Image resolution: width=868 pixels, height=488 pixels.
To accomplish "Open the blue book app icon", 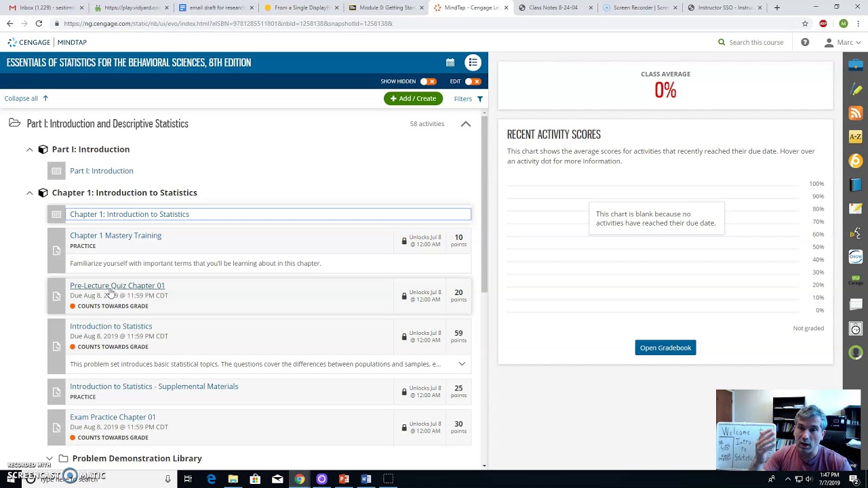I will (856, 185).
